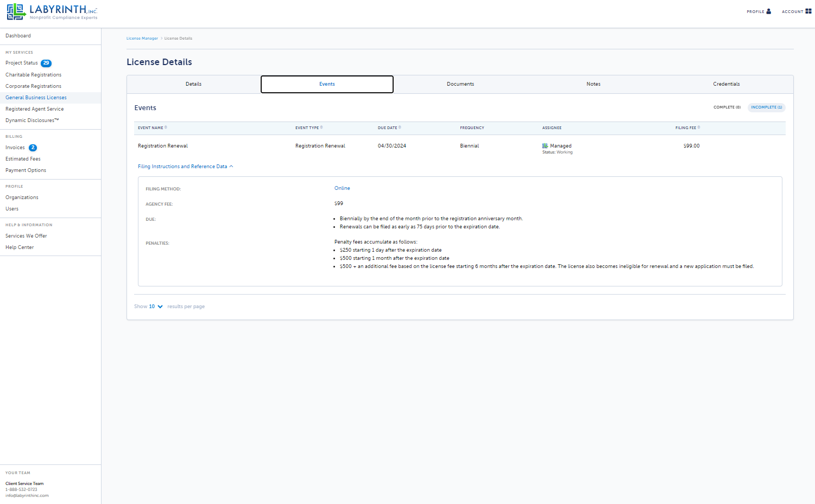
Task: Open the Documents tab
Action: click(460, 84)
